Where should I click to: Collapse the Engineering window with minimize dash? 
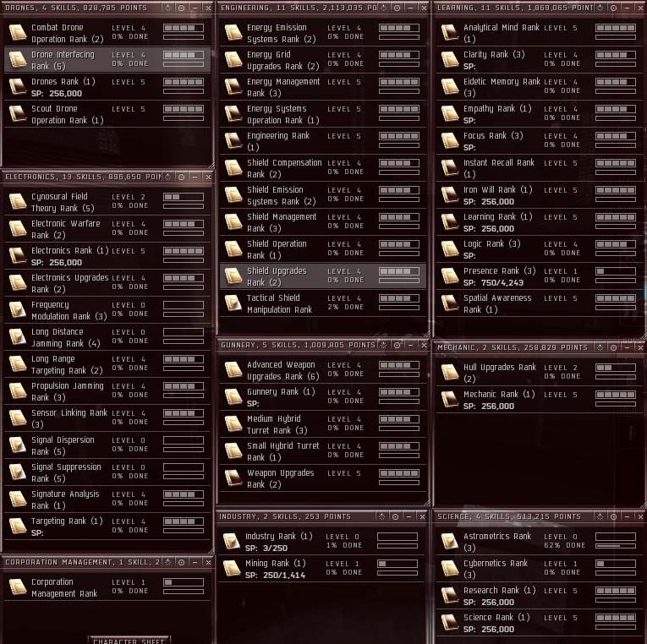(410, 8)
